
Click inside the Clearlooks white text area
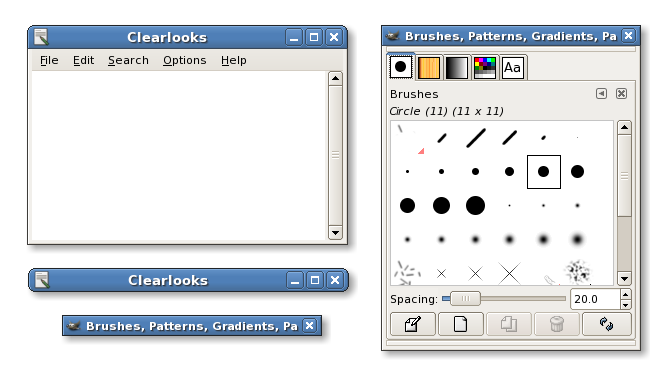pyautogui.click(x=180, y=156)
